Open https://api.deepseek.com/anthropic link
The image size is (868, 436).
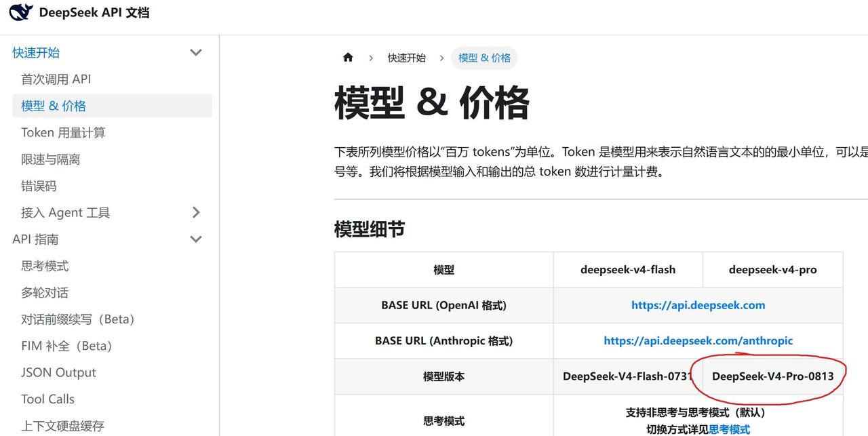click(x=698, y=340)
